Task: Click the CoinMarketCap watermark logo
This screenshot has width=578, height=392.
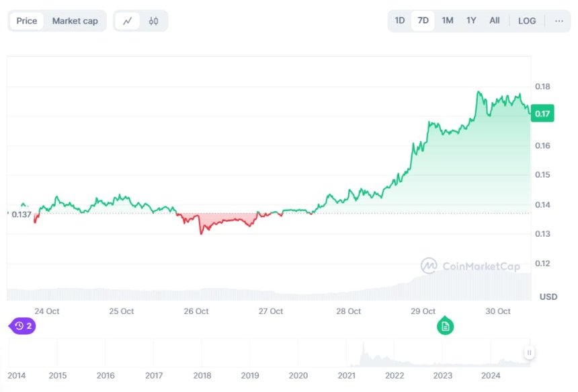Action: [x=470, y=266]
